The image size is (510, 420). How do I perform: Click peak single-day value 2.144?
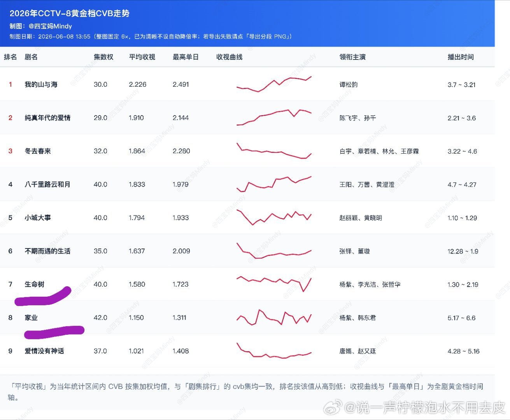(x=181, y=118)
